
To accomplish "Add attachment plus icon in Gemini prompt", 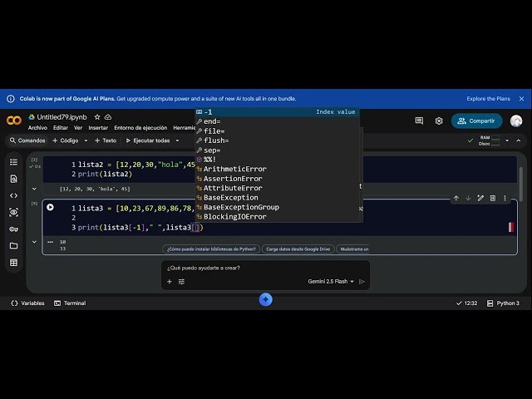I will pos(170,281).
